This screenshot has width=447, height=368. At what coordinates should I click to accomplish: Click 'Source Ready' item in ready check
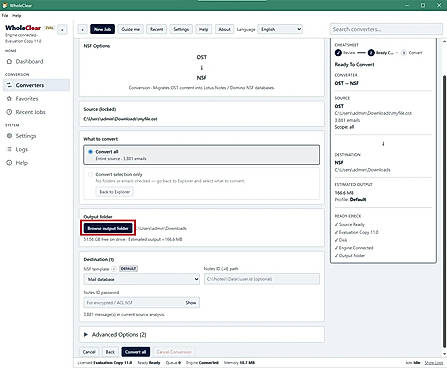pyautogui.click(x=350, y=224)
